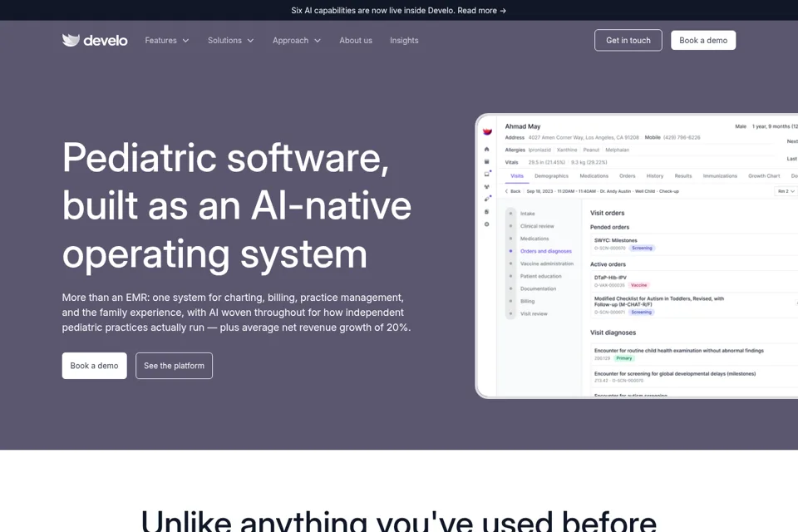798x532 pixels.
Task: Open the document icon in app sidebar
Action: coord(486,211)
